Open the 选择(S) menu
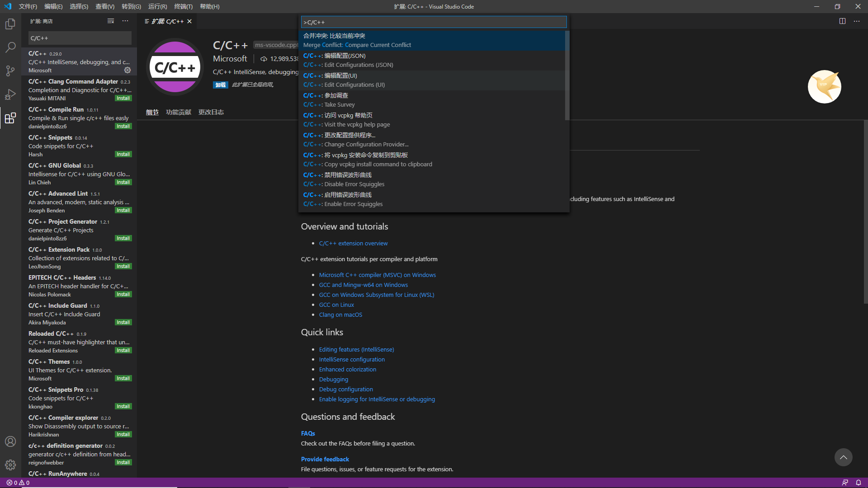The height and width of the screenshot is (488, 868). (x=79, y=6)
